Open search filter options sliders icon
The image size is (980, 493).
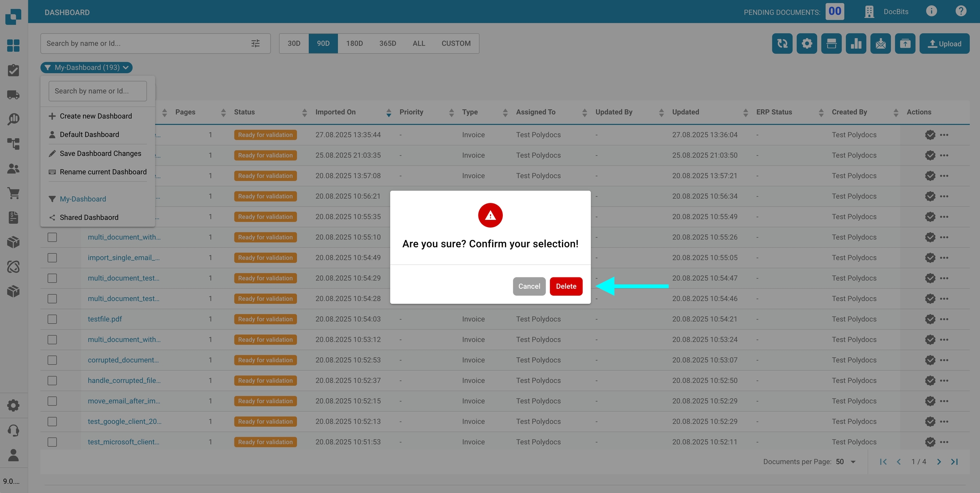[x=255, y=43]
